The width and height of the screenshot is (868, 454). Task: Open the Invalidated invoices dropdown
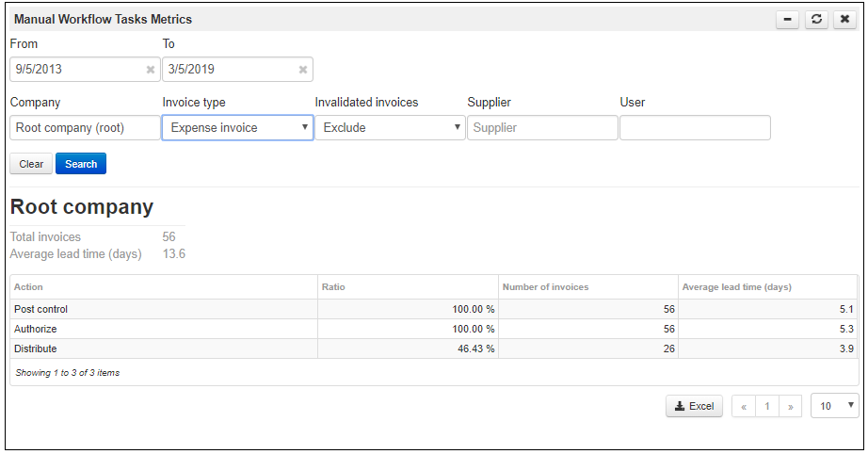390,128
